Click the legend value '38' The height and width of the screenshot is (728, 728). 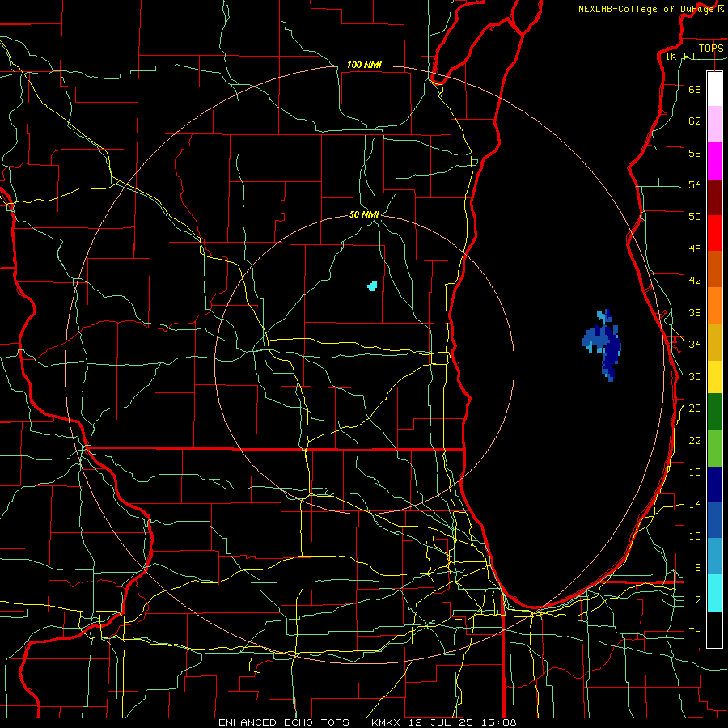click(695, 312)
